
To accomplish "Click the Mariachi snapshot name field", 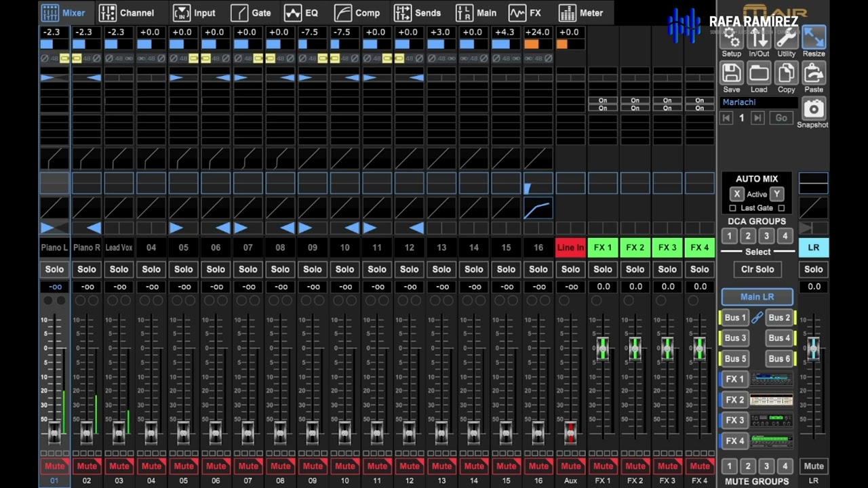I will 758,102.
